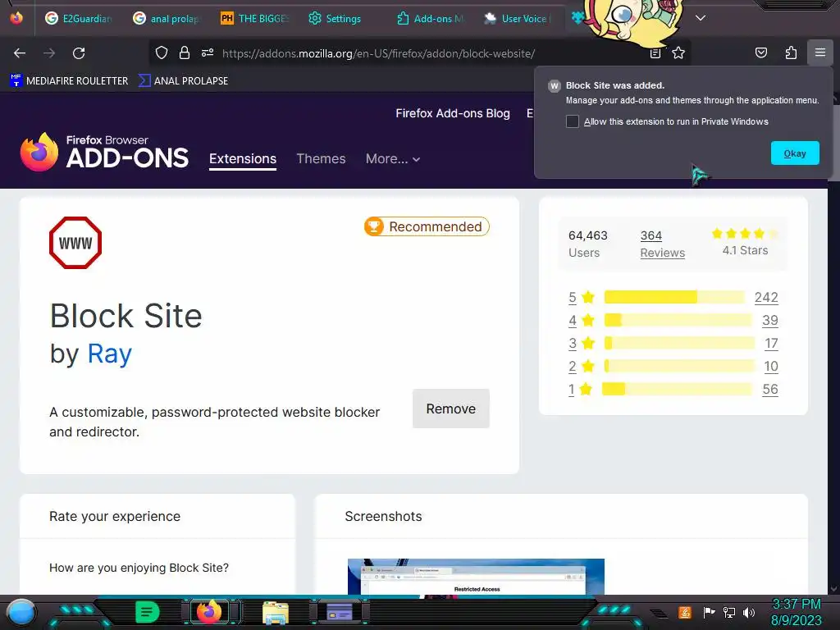Toggle reader view icon in address bar
The height and width of the screenshot is (630, 840).
[x=655, y=53]
